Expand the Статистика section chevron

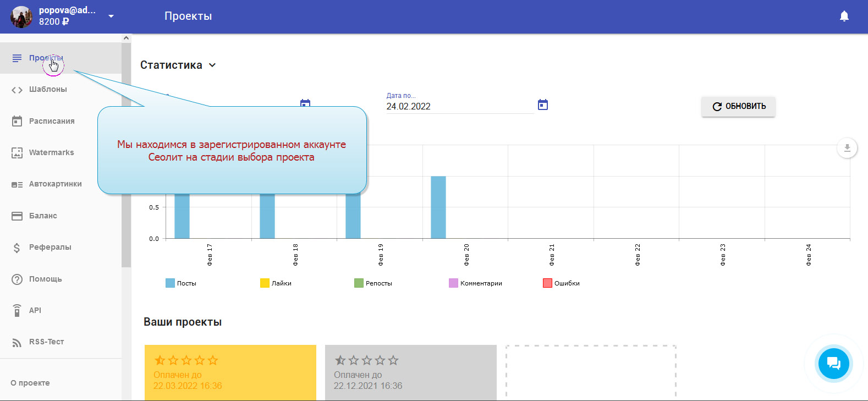[212, 65]
